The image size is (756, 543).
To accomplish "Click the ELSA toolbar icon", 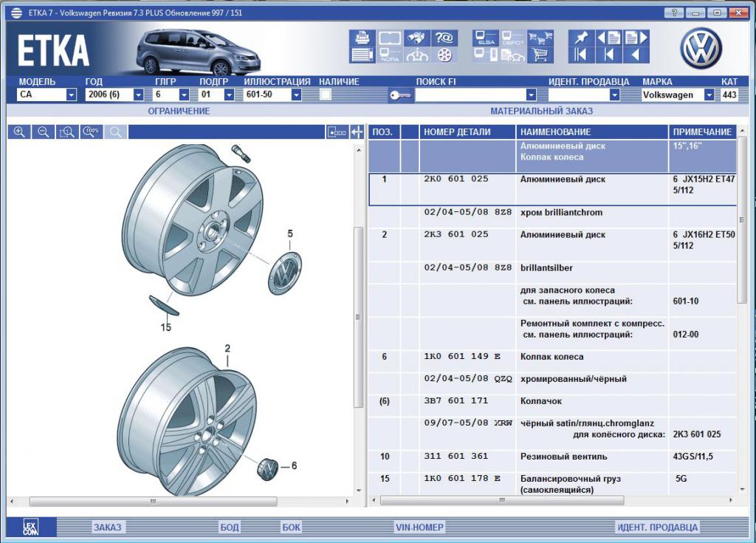I will (486, 38).
